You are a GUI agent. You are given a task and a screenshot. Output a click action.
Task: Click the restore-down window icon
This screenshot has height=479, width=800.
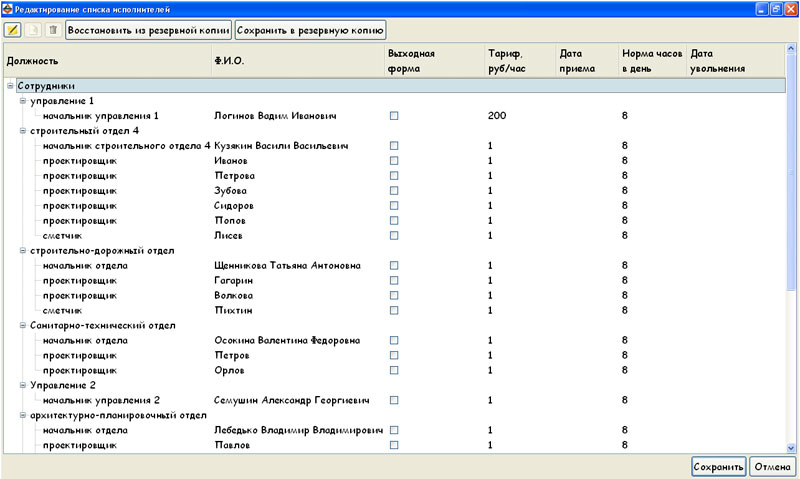[775, 8]
